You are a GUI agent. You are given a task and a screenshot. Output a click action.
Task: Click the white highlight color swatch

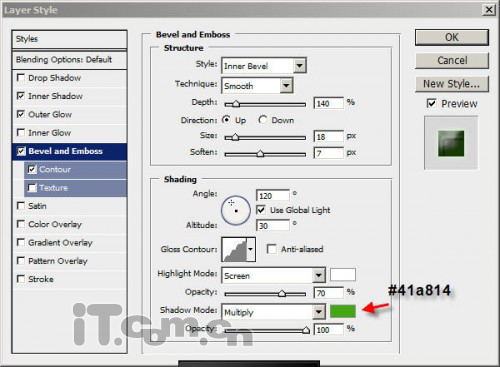(343, 275)
